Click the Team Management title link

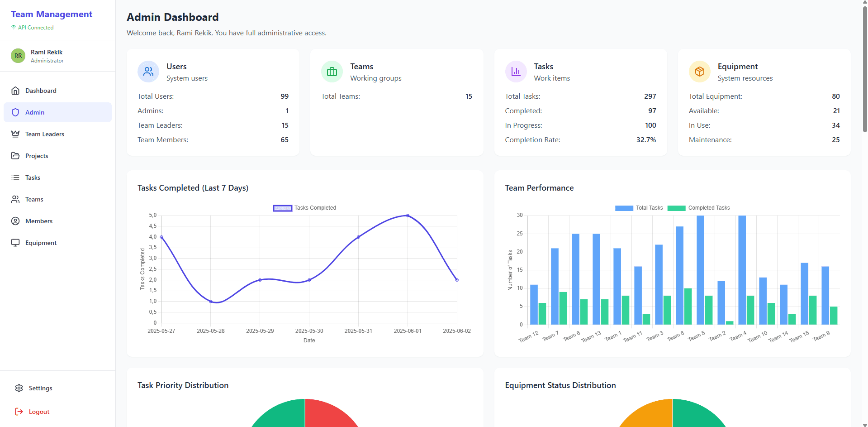tap(52, 14)
